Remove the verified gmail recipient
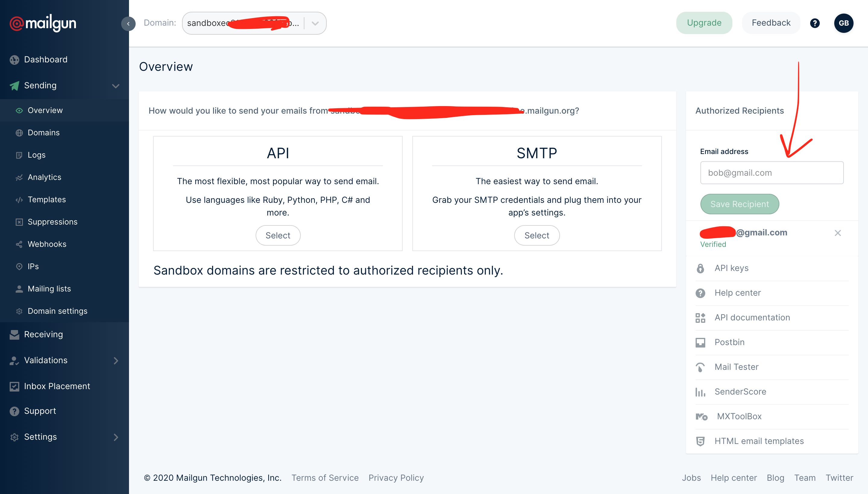868x494 pixels. (838, 233)
